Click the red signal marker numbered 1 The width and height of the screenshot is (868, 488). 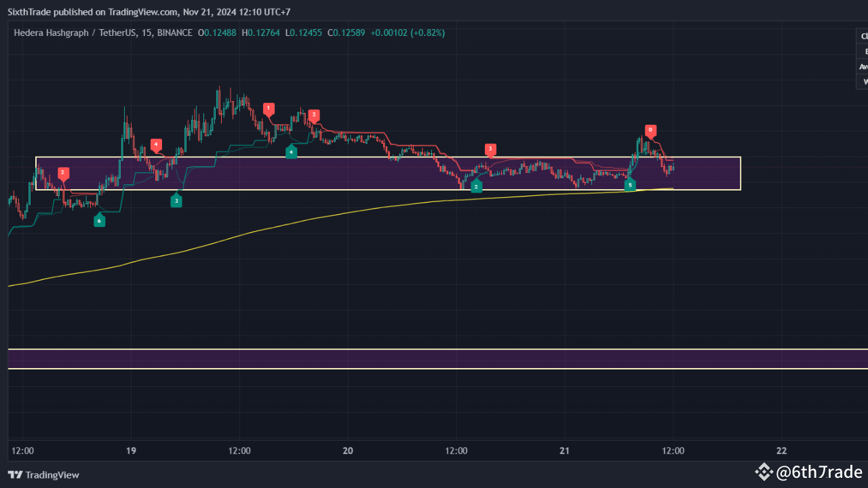click(268, 107)
